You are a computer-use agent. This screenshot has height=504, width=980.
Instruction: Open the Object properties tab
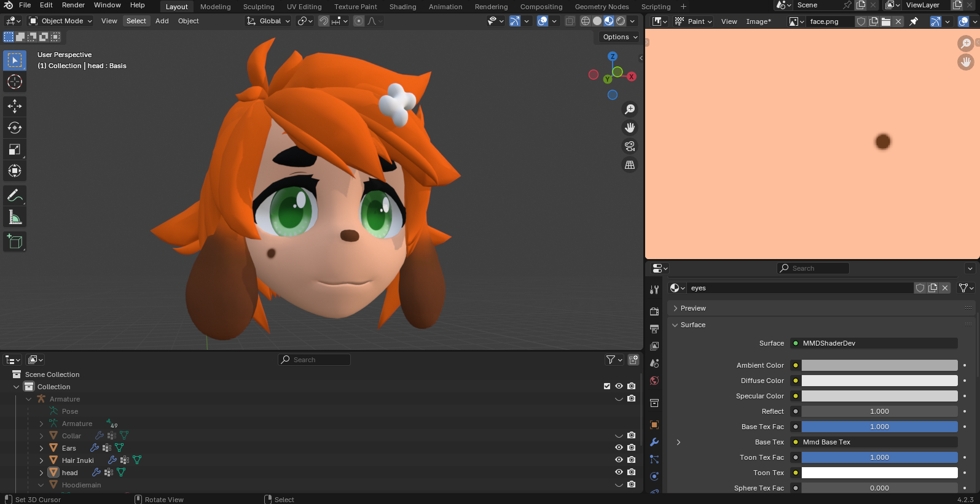tap(654, 425)
